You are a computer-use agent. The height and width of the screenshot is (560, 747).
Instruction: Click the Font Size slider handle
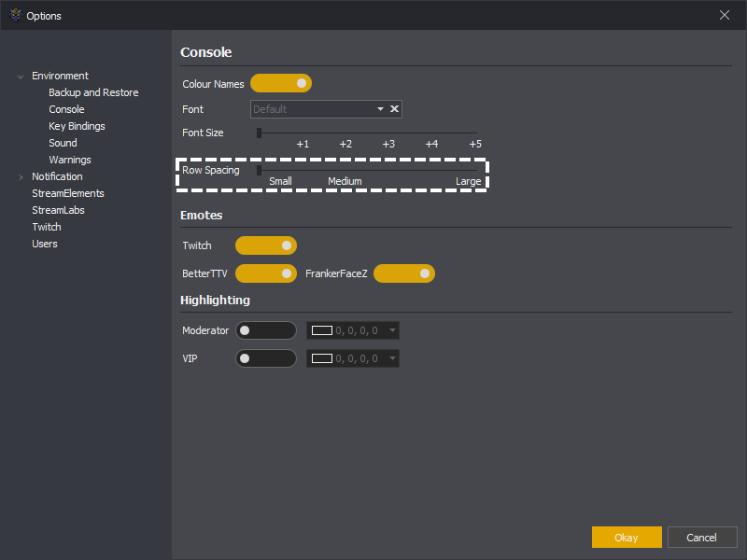tap(260, 133)
